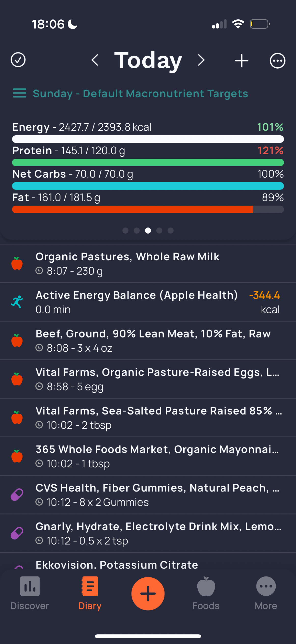Open the More tab icon
The height and width of the screenshot is (644, 296).
pos(266,586)
